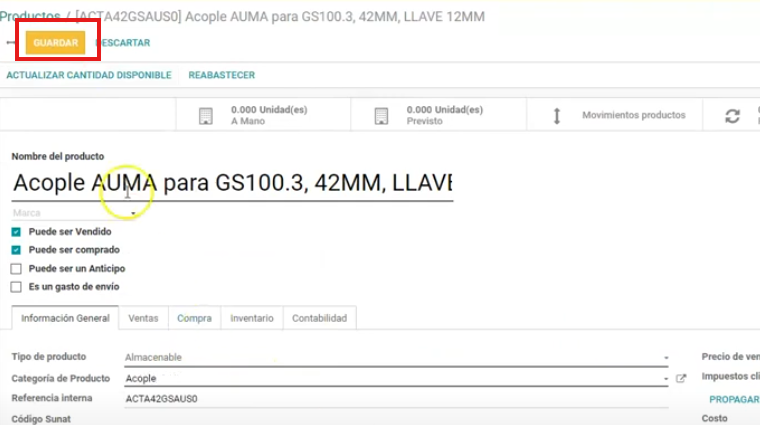Switch to the Información General tab
The image size is (760, 425).
65,318
